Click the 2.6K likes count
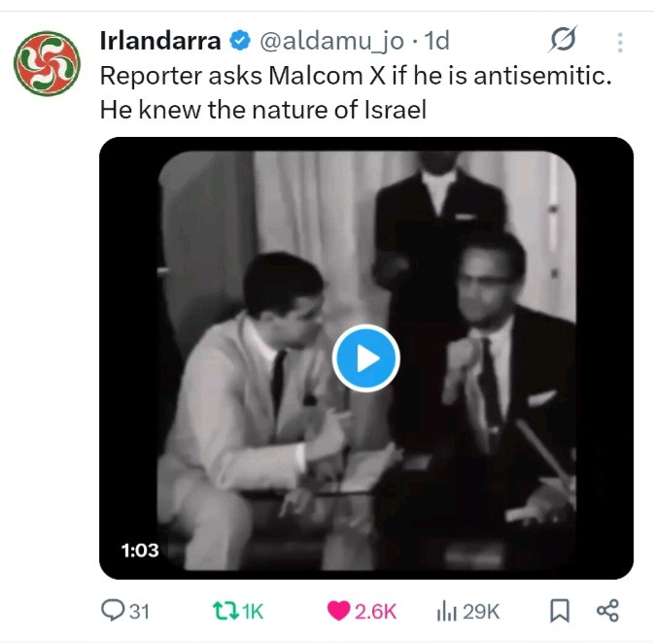 [375, 612]
